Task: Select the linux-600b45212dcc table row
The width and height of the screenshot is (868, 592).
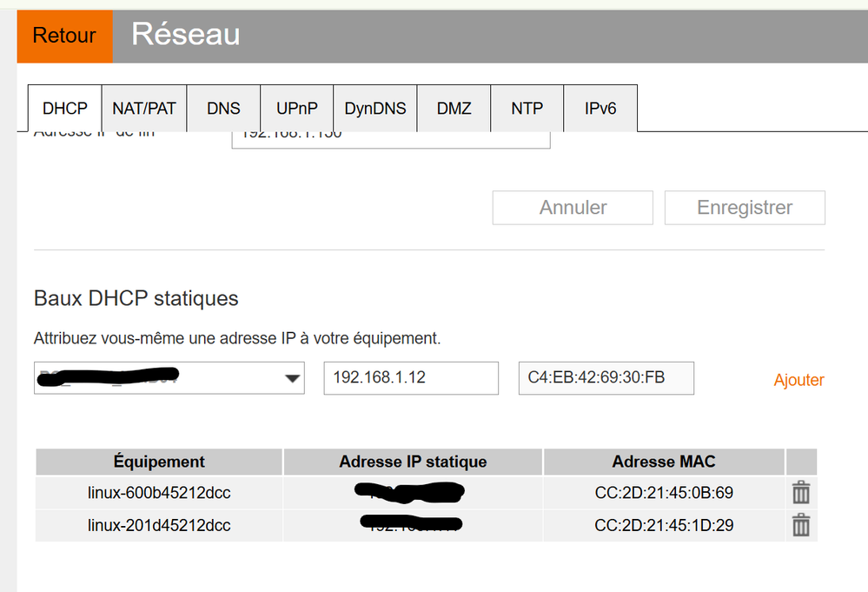Action: click(159, 493)
